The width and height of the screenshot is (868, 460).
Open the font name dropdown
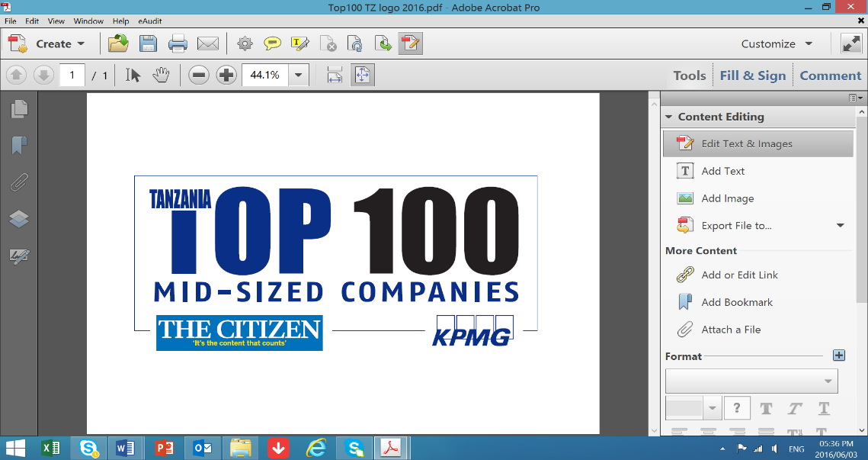click(751, 381)
